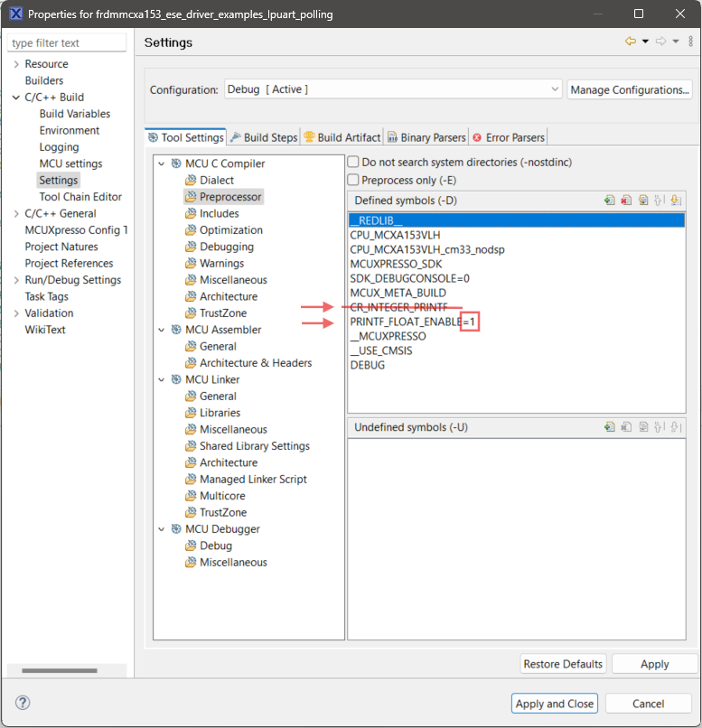Click Apply and Close button
Image resolution: width=702 pixels, height=728 pixels.
(555, 704)
